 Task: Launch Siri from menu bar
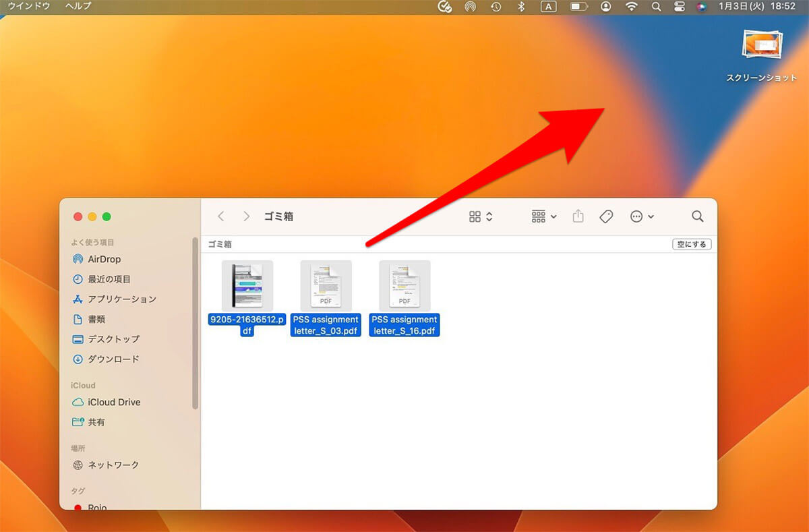tap(702, 6)
